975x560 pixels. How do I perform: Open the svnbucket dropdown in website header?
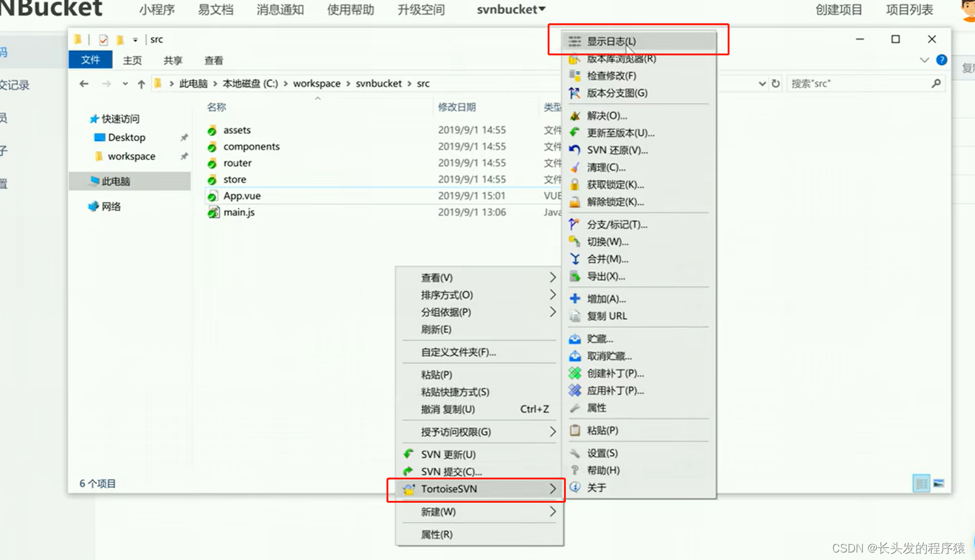tap(511, 9)
